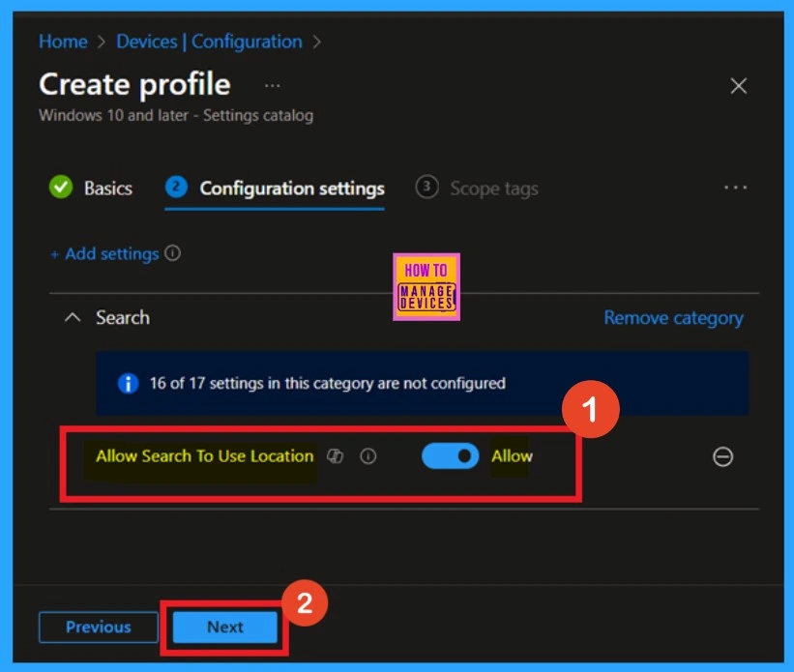The height and width of the screenshot is (672, 794).
Task: Show more wizard steps via the tab overflow ellipsis
Action: [735, 188]
